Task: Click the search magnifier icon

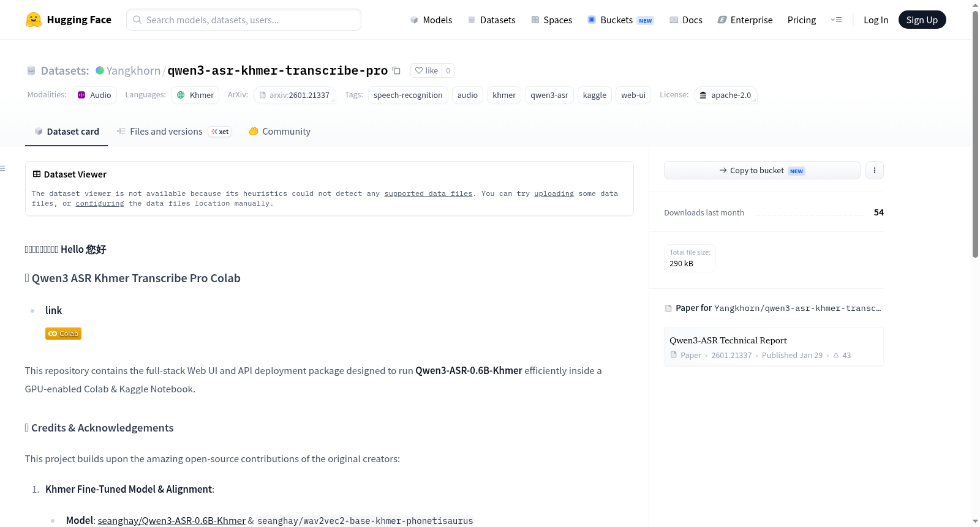Action: [137, 20]
